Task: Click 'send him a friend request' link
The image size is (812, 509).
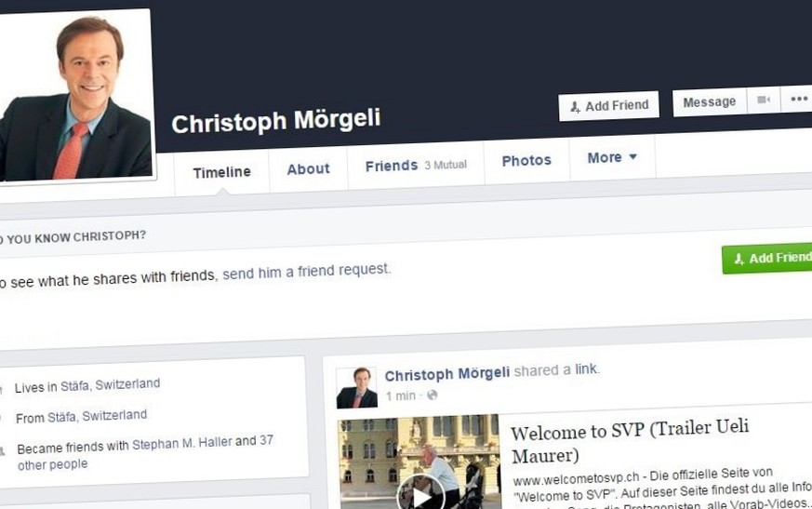Action: pos(306,271)
